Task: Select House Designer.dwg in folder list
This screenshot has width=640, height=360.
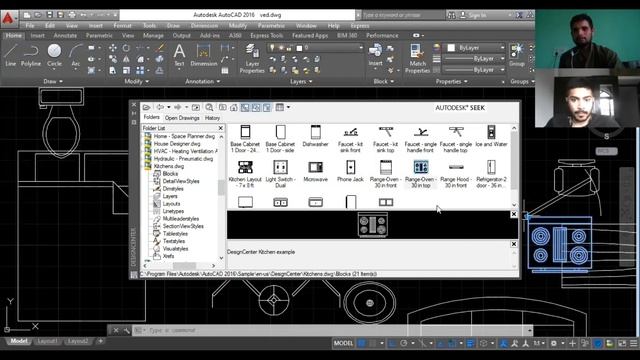Action: (177, 144)
